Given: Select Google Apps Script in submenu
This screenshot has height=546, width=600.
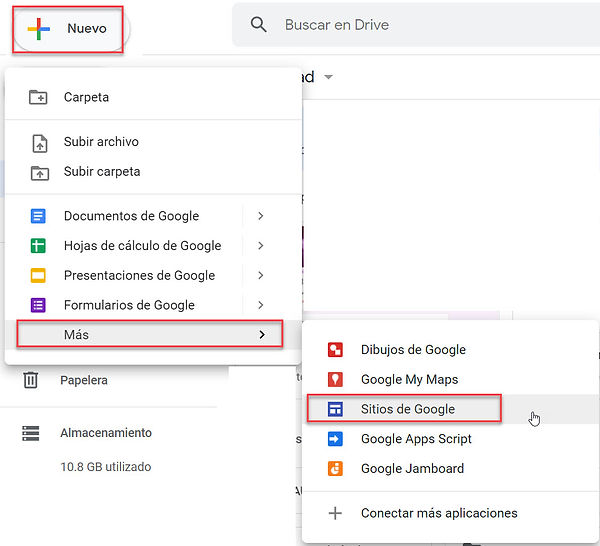Looking at the screenshot, I should (x=451, y=439).
